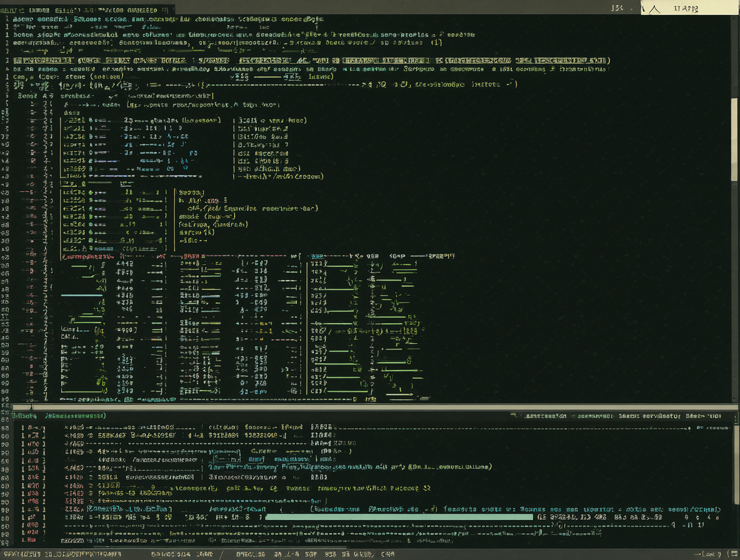This screenshot has height=560, width=740.
Task: Click the inverse-highlighted line in the upper pane
Action: (311, 61)
